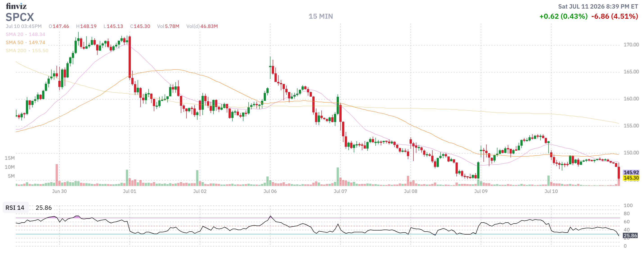644x253 pixels.
Task: Select the Jun 30 date label
Action: 59,191
